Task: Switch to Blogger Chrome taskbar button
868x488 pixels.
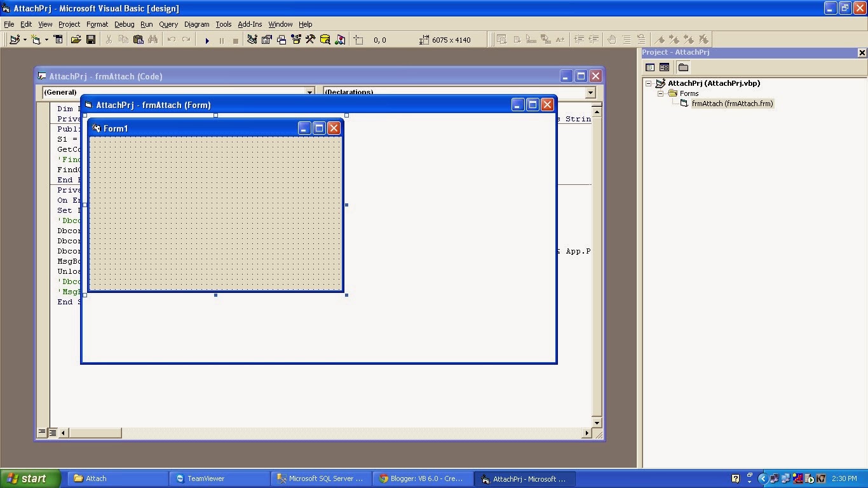Action: 424,478
